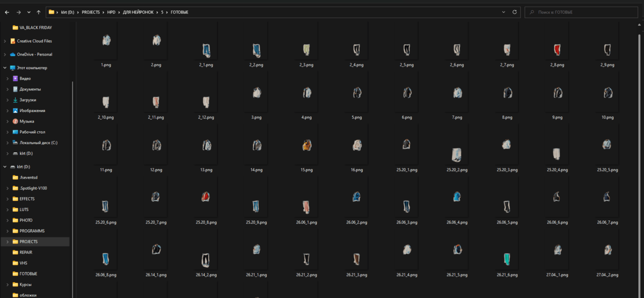The width and height of the screenshot is (644, 298).
Task: Open the Музыка folder in sidebar
Action: [26, 121]
